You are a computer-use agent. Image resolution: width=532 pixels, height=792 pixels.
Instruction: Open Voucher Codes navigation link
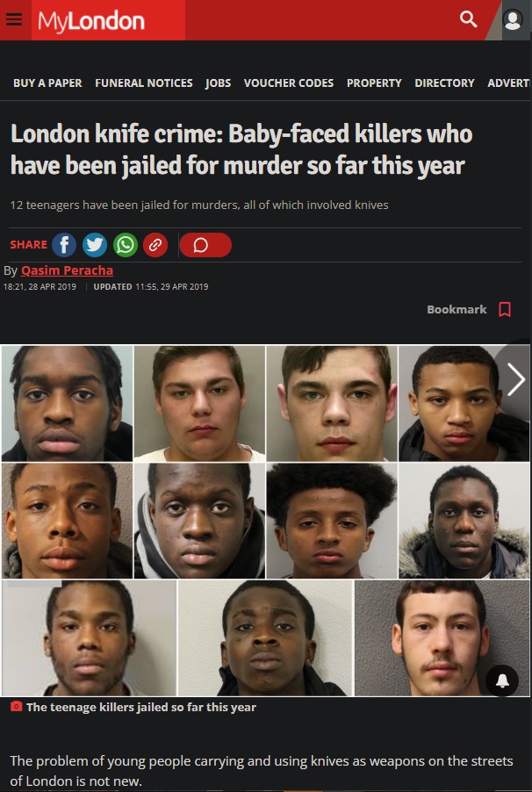(289, 83)
